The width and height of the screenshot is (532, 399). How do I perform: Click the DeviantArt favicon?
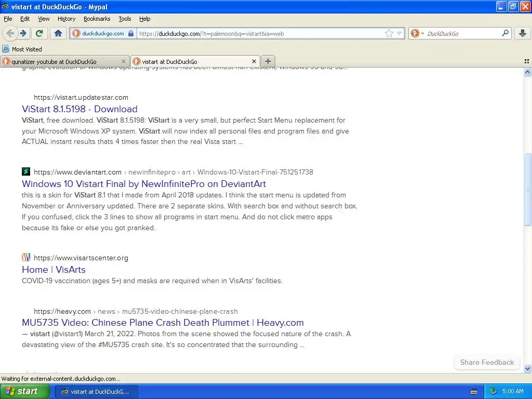coord(26,171)
